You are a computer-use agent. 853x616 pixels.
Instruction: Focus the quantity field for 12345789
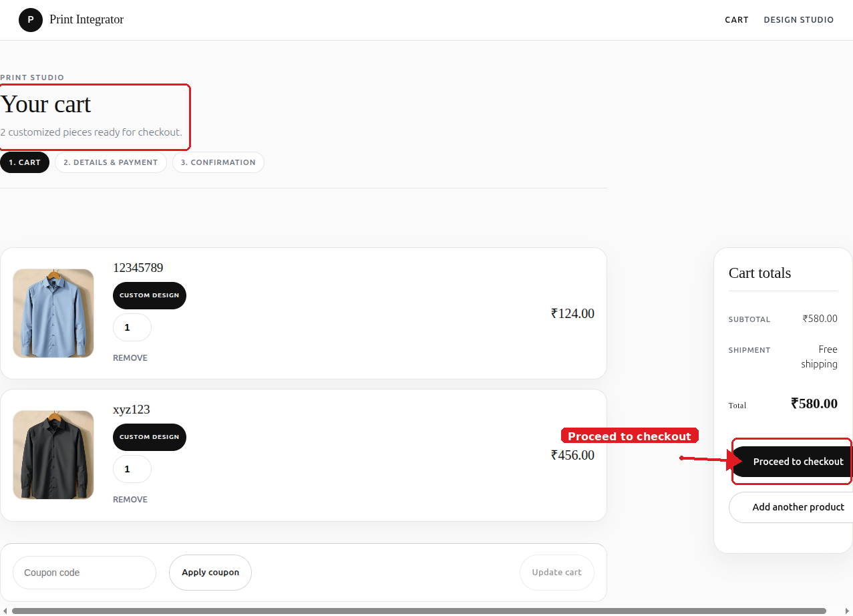point(132,327)
